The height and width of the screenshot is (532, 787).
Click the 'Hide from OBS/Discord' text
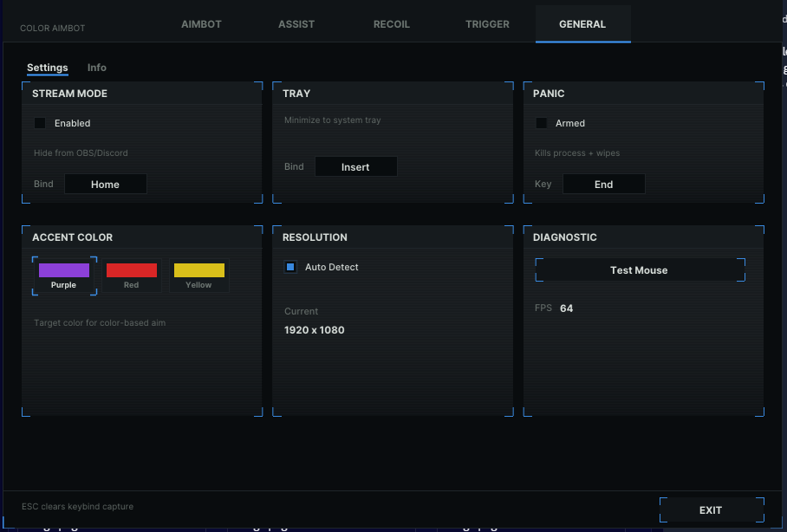[81, 153]
